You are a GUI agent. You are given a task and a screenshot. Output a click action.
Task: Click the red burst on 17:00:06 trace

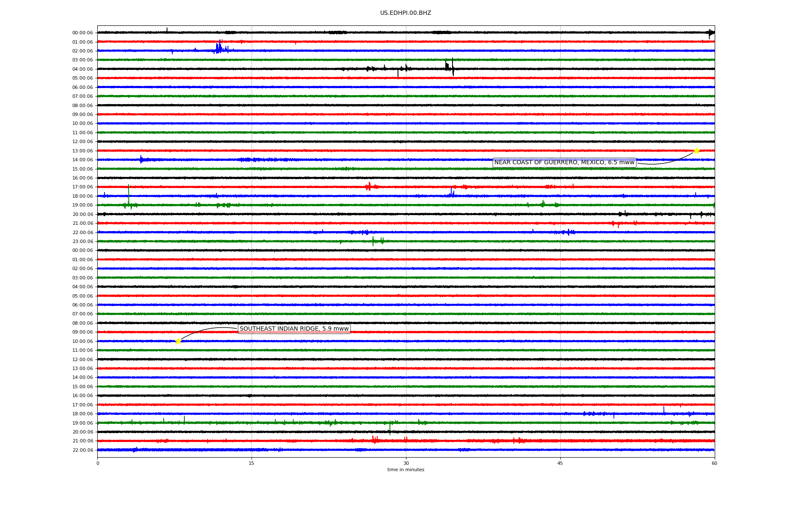tap(369, 186)
